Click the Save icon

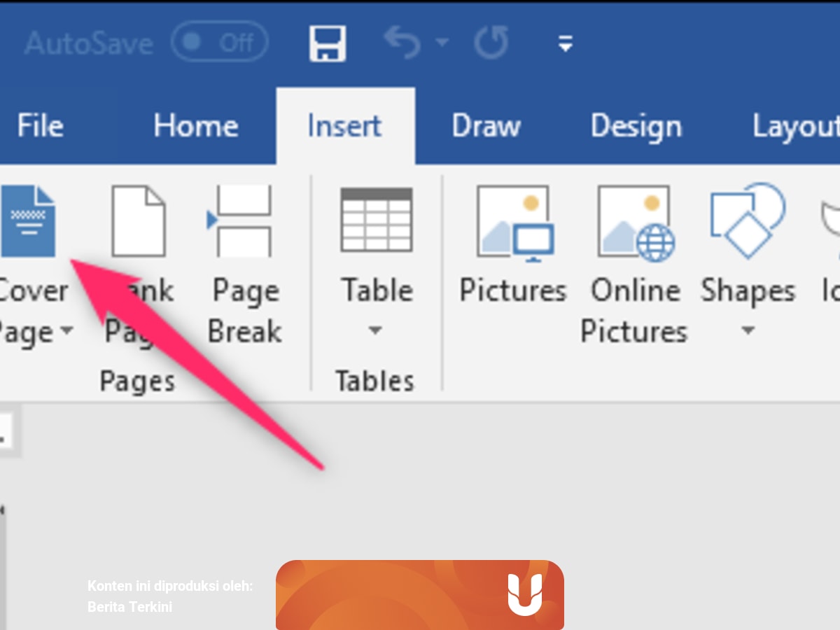point(326,42)
